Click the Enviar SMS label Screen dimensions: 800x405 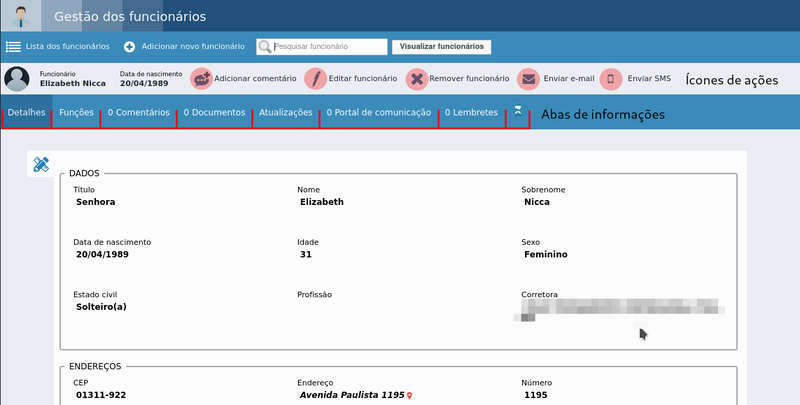coord(649,79)
